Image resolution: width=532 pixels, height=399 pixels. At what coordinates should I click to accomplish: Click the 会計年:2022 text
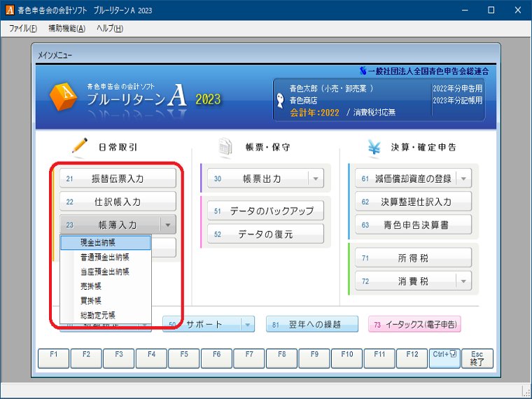314,113
